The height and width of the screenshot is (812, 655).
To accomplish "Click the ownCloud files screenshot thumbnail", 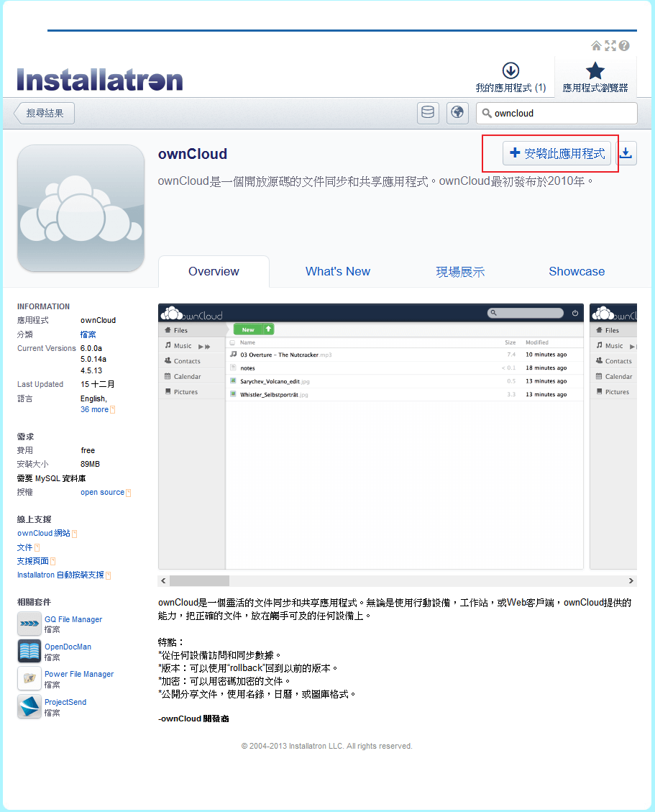I will coord(371,437).
